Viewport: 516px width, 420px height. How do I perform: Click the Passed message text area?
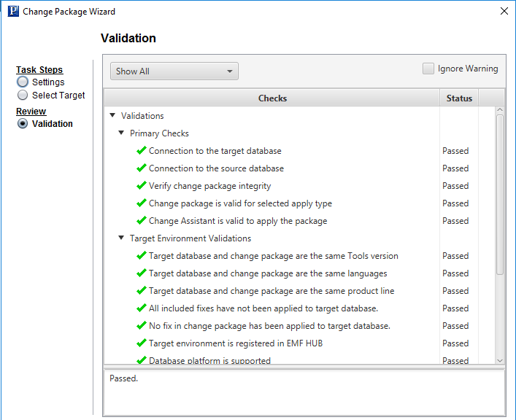pyautogui.click(x=304, y=392)
